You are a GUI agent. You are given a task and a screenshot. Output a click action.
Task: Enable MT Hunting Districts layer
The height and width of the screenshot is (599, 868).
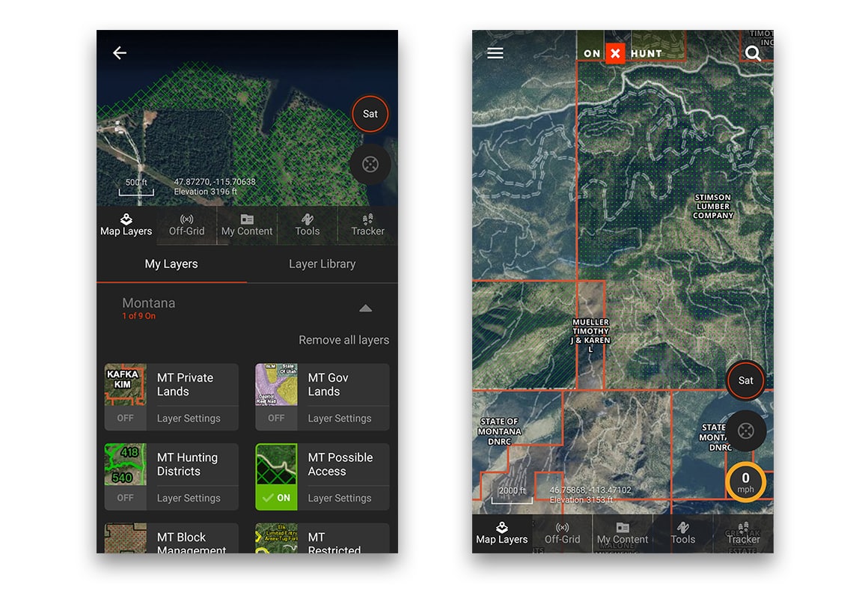click(125, 497)
